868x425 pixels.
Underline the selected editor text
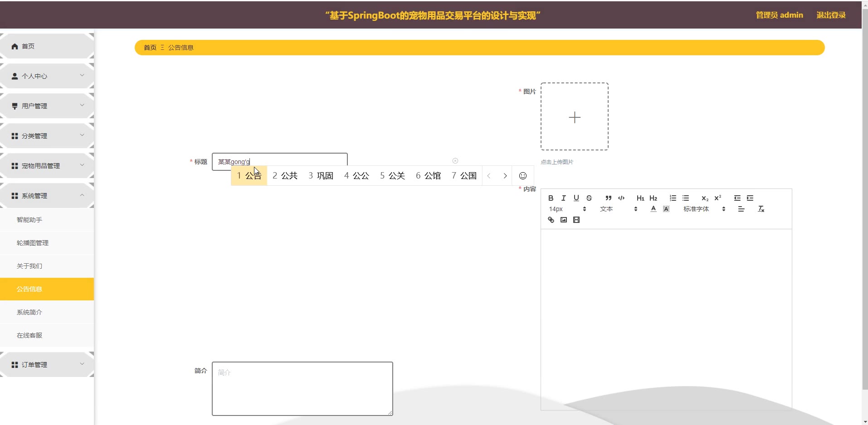pos(576,198)
